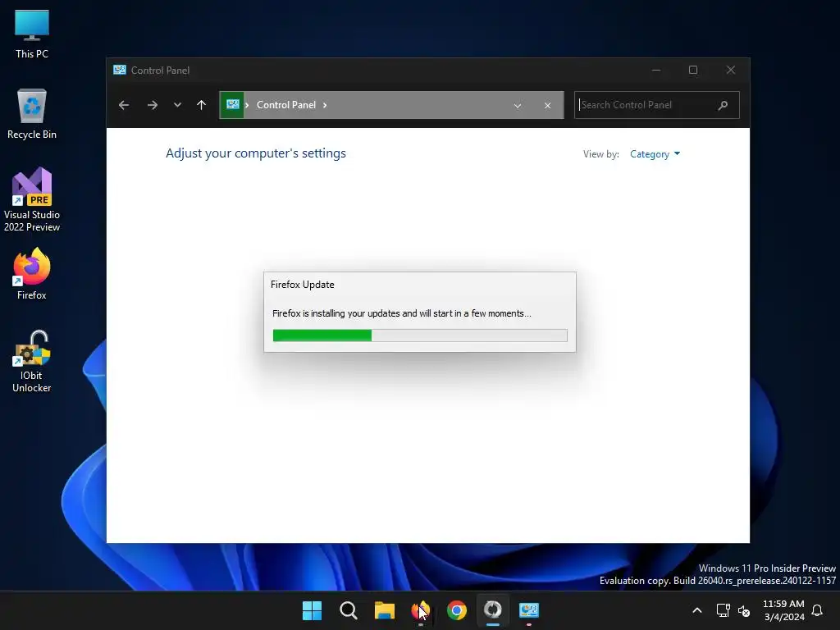
Task: Select the Firefox desktop shortcut
Action: point(32,274)
